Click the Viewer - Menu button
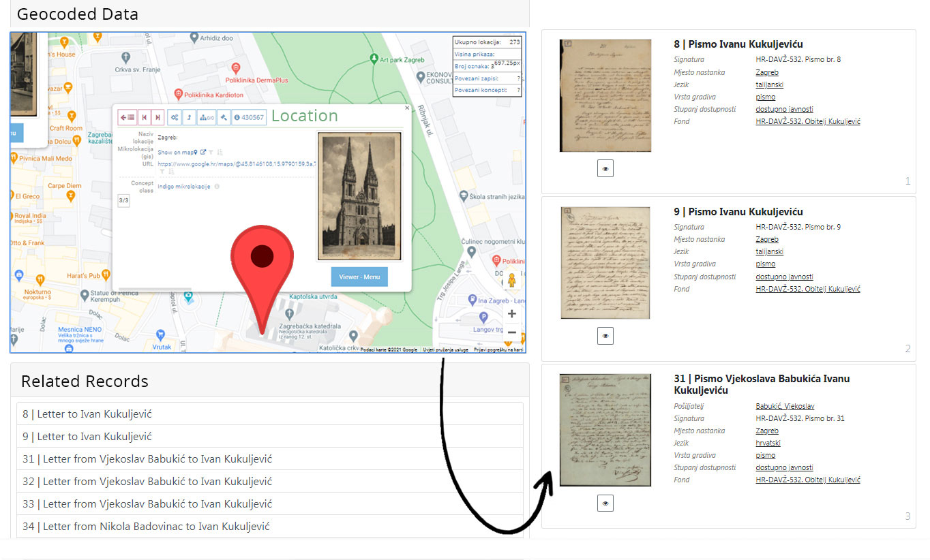 [359, 277]
